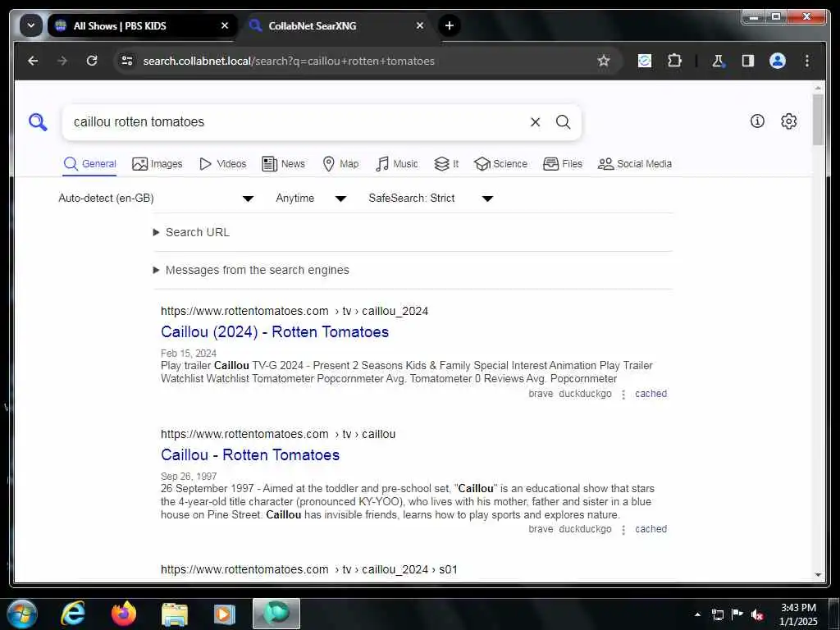Switch to the Videos category
This screenshot has height=630, width=840.
(x=222, y=164)
